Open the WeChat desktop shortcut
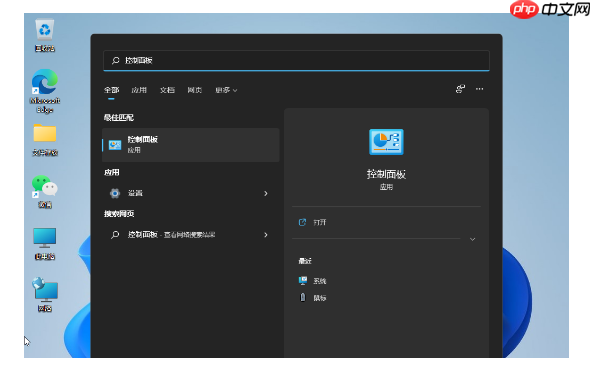This screenshot has width=591, height=377. 44,192
